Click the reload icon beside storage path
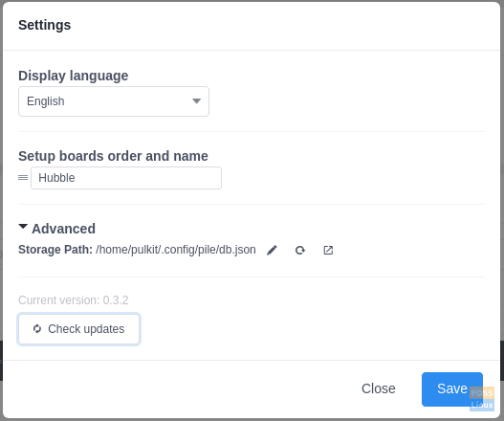Image resolution: width=504 pixels, height=421 pixels. point(300,251)
